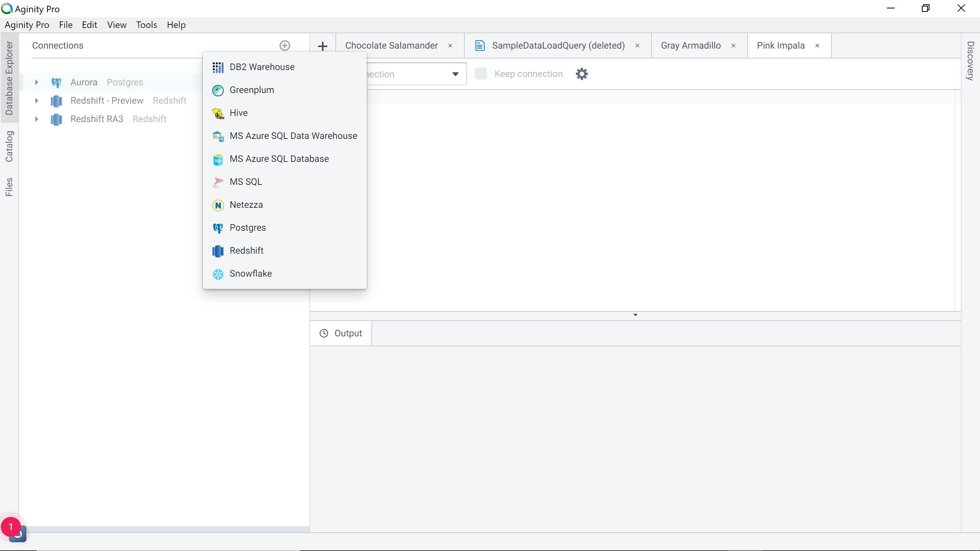Select Hive from the connection list
This screenshot has height=551, width=980.
click(x=238, y=113)
